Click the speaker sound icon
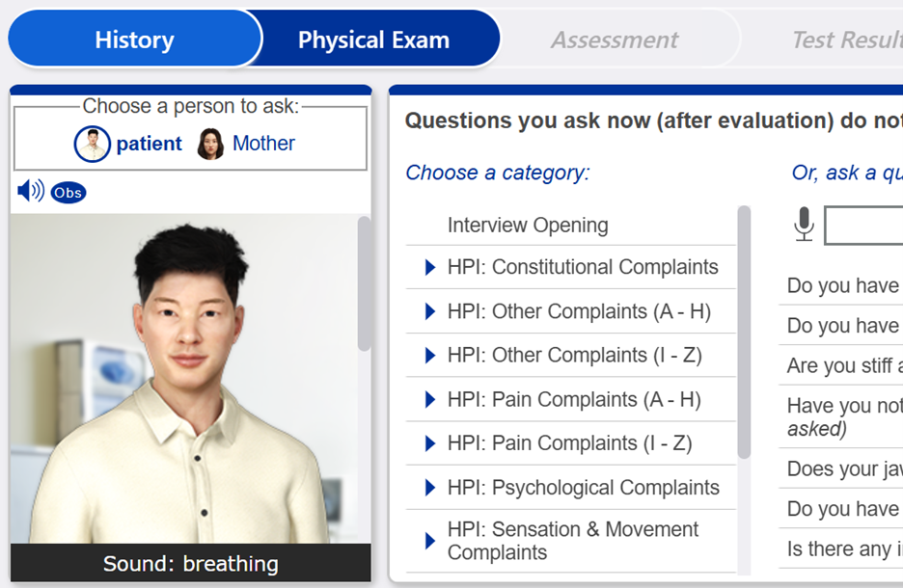This screenshot has height=588, width=903. click(x=30, y=191)
